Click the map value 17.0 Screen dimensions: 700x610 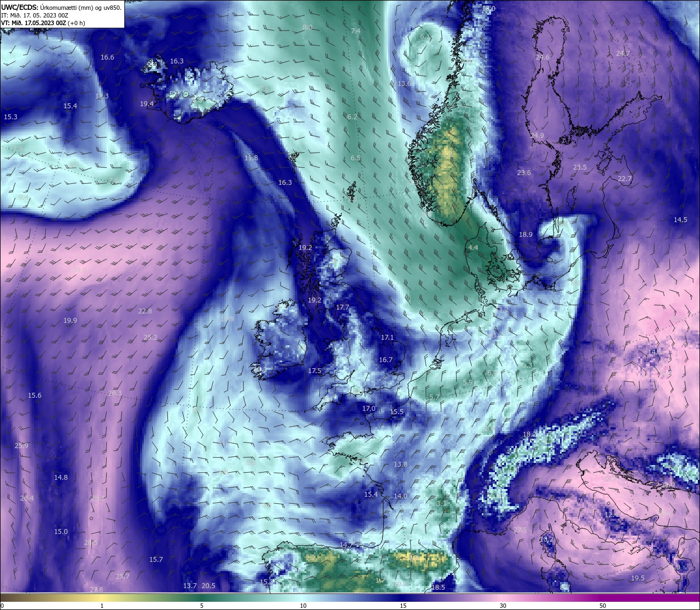(369, 409)
